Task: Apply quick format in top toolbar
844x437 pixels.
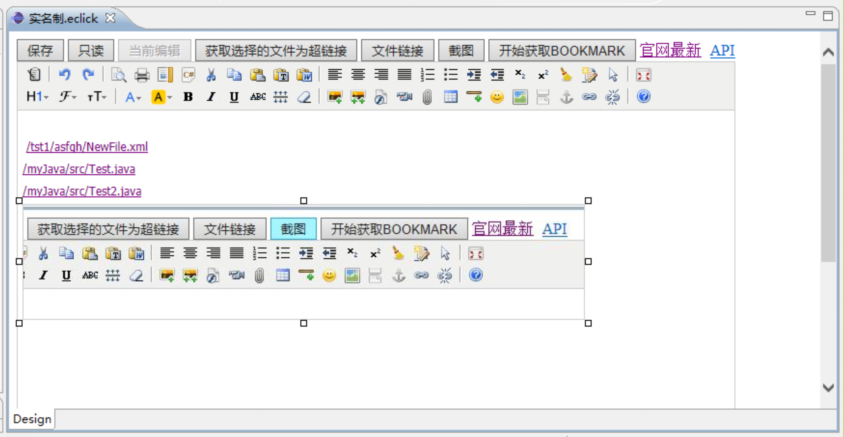Action: 589,75
